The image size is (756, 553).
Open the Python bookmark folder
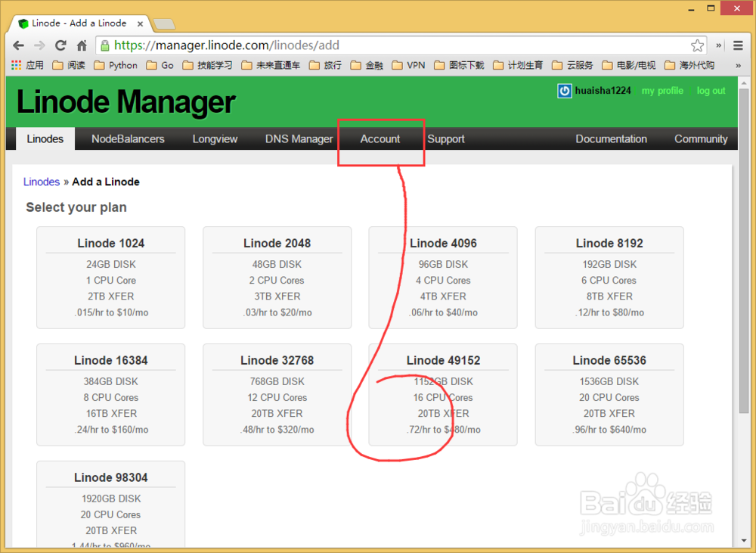(116, 65)
